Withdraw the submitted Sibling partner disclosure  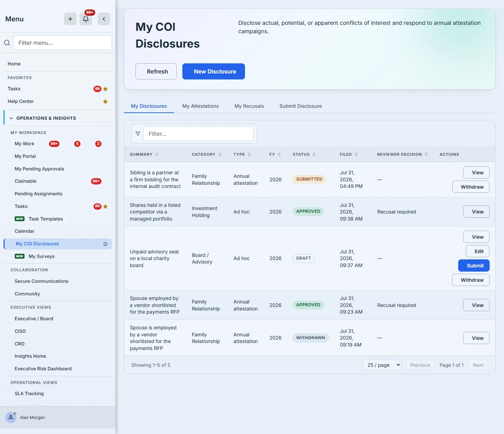pyautogui.click(x=471, y=187)
